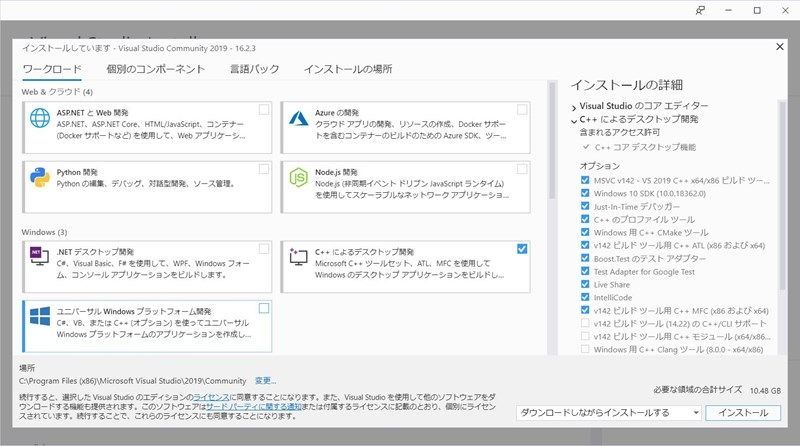Close the installer dialog with X

[780, 47]
